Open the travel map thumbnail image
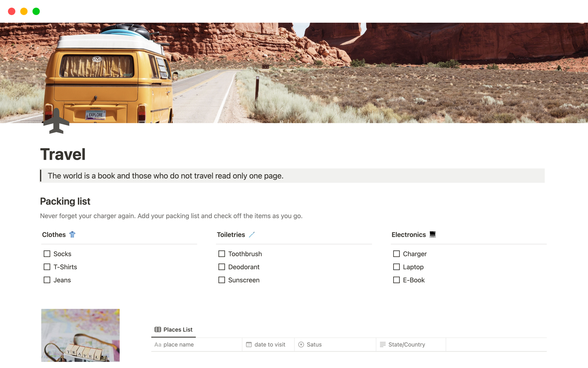588x368 pixels. coord(81,335)
